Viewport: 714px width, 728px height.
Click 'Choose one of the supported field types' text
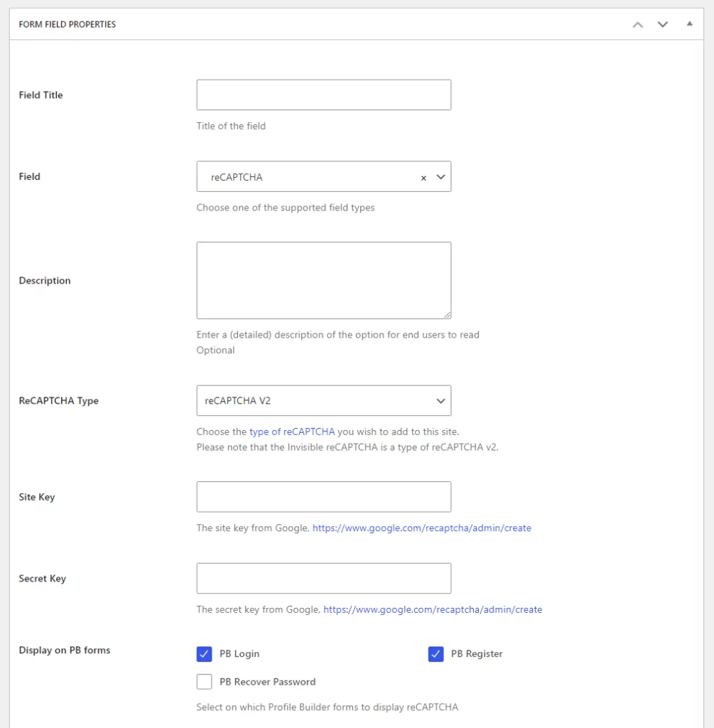click(x=286, y=208)
